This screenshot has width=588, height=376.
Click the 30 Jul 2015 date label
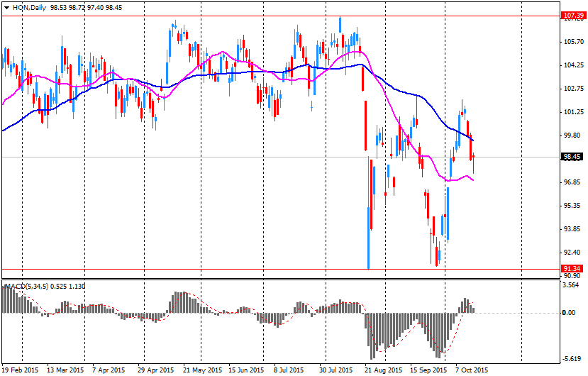pyautogui.click(x=336, y=370)
